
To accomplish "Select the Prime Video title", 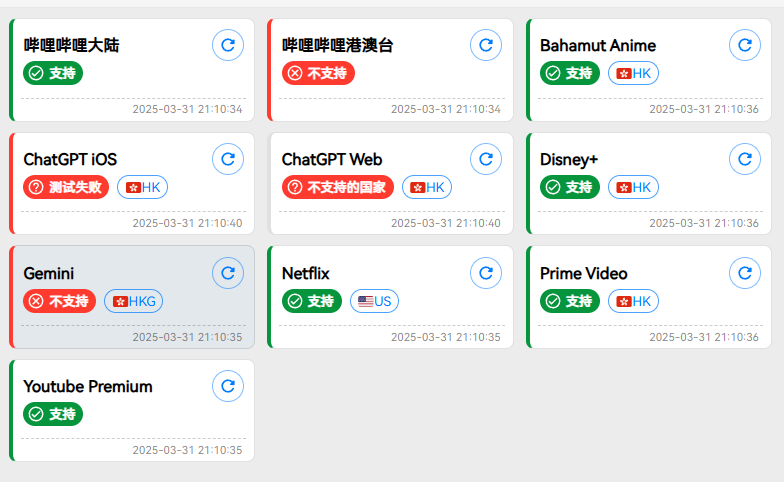I will coord(584,274).
